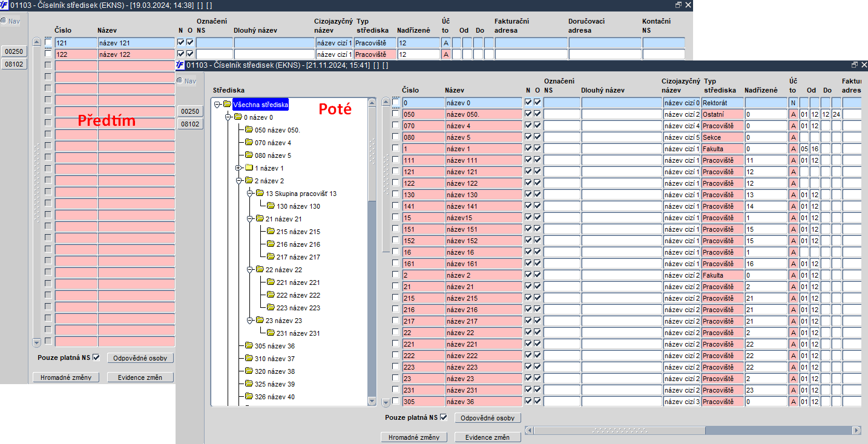Click the folder icon of 050 název 050.
The height and width of the screenshot is (444, 868).
tap(249, 130)
